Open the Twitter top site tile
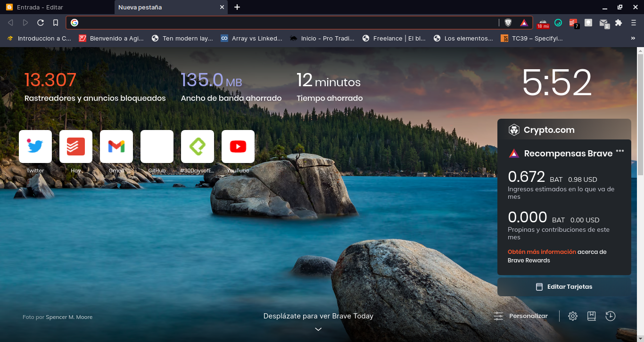The width and height of the screenshot is (644, 342). coord(35,147)
